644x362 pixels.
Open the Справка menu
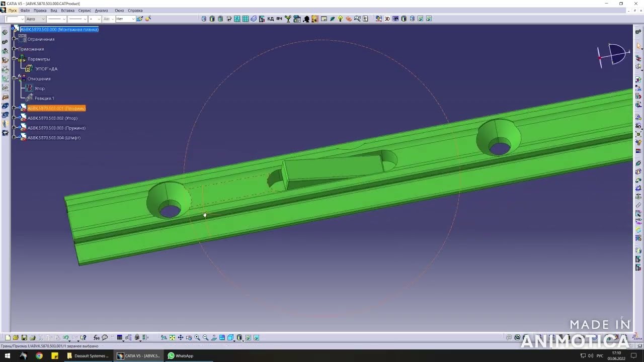[x=135, y=10]
